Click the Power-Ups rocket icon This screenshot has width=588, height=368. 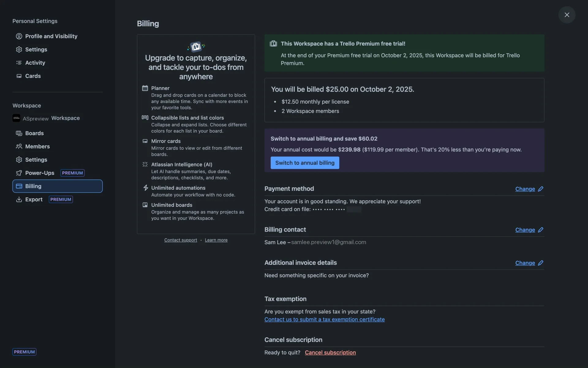click(19, 173)
